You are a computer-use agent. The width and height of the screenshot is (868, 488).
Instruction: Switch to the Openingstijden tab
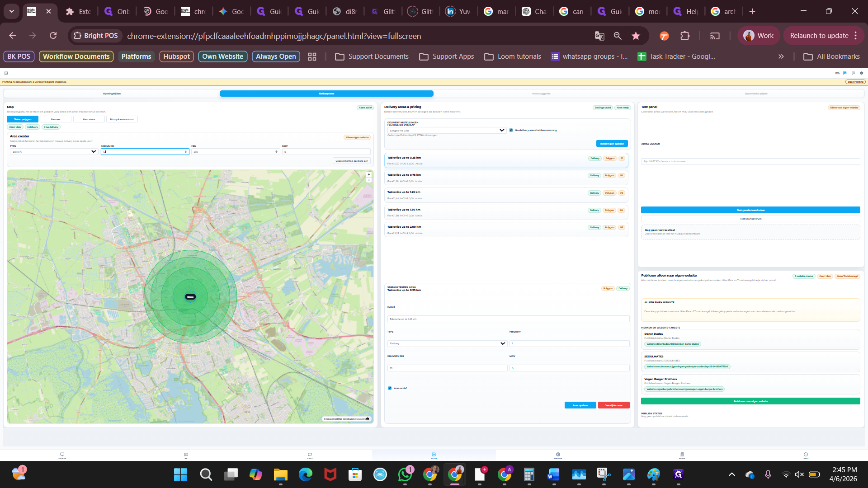pos(112,94)
